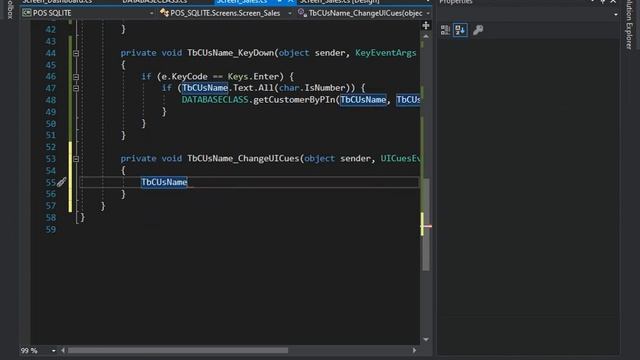Click the UICuesEv parameter type on line 53
Image resolution: width=640 pixels, height=360 pixels.
(x=400, y=158)
